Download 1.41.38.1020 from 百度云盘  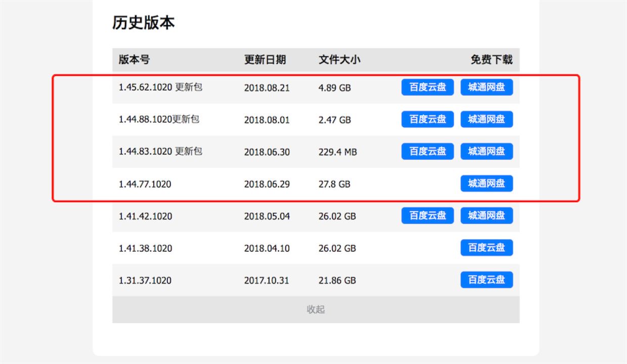click(x=486, y=248)
